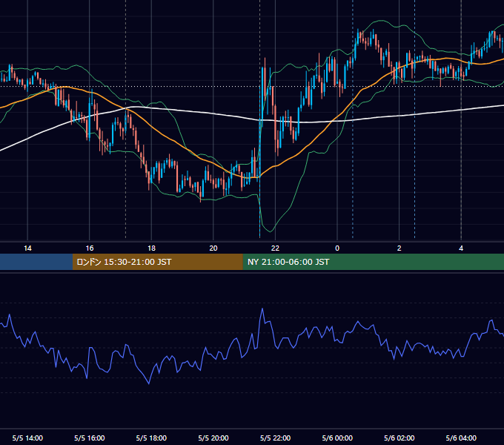Click the 20 hour label on price chart axis

point(213,248)
